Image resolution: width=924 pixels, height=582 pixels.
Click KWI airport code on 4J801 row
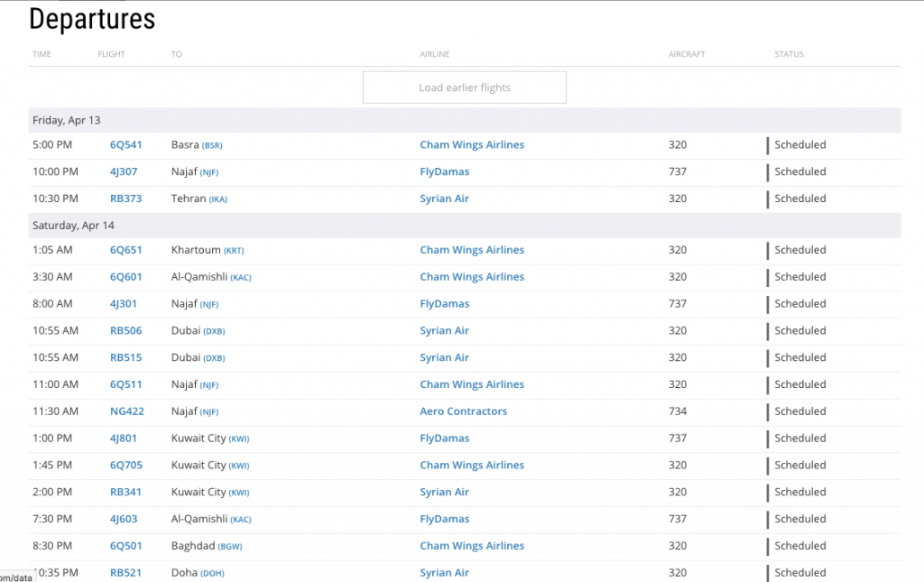(x=238, y=439)
